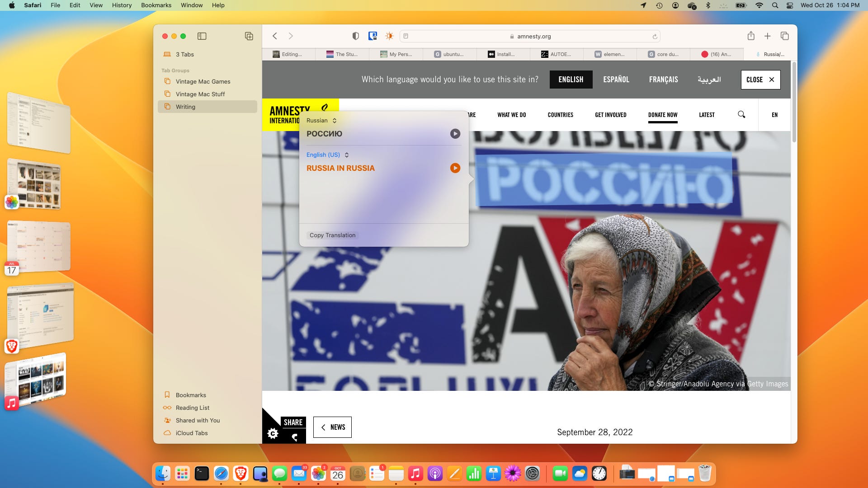Open iCloud Tabs in the sidebar
Image resolution: width=868 pixels, height=488 pixels.
coord(208,433)
